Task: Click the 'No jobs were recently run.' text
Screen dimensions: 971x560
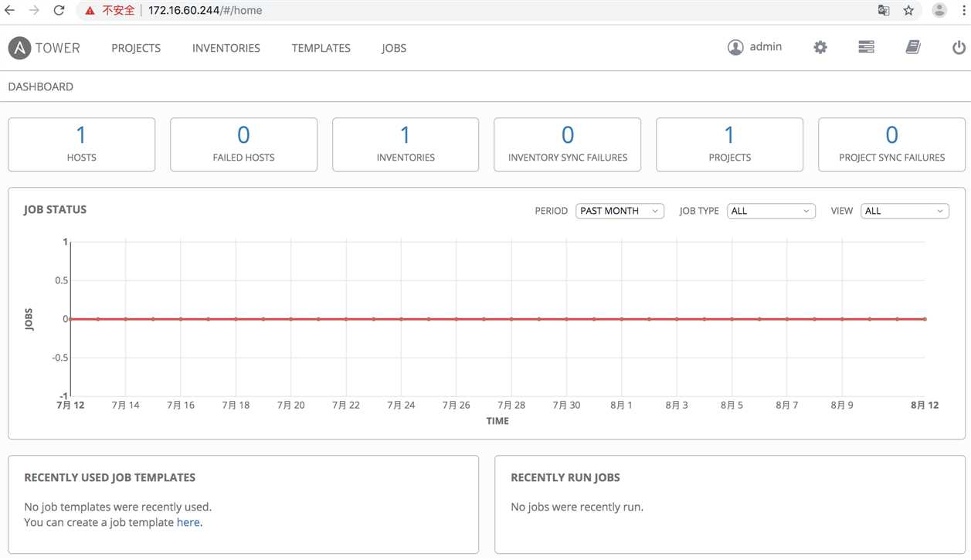Action: [x=577, y=507]
